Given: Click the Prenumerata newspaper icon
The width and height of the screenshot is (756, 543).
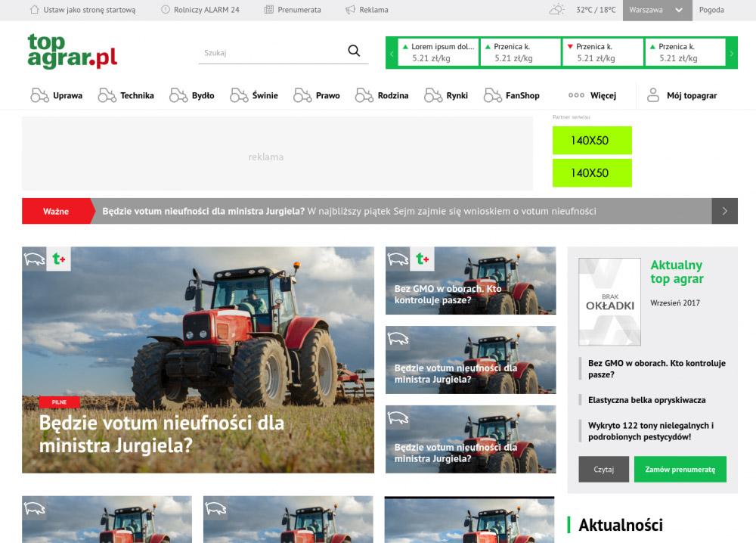Looking at the screenshot, I should tap(269, 10).
